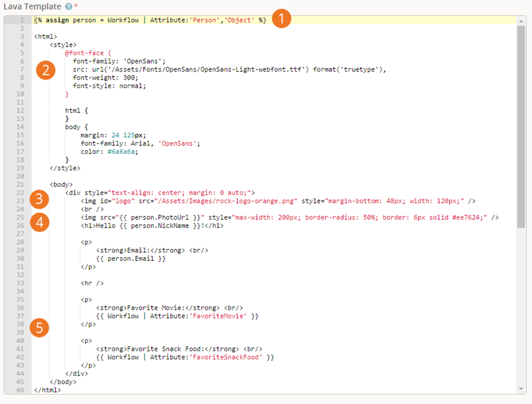Click 'Hello {{ person.NickName }}' heading

pos(148,226)
